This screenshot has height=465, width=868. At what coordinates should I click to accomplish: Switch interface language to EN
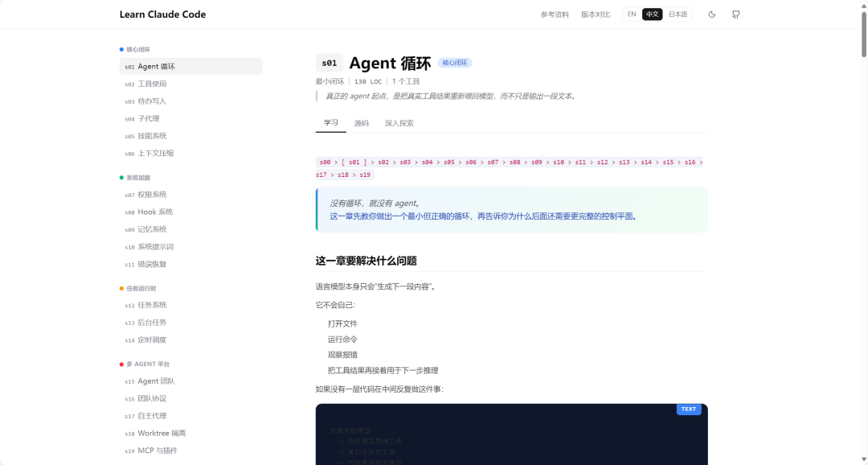631,14
